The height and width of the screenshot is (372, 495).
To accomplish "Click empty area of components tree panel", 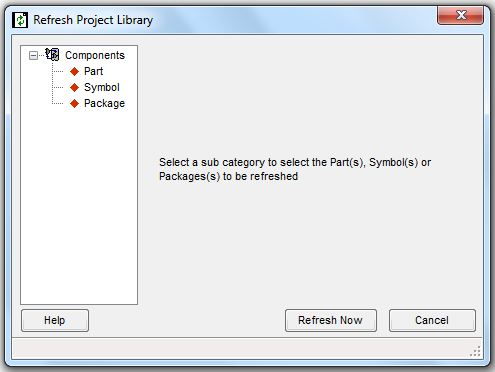I will click(x=79, y=207).
